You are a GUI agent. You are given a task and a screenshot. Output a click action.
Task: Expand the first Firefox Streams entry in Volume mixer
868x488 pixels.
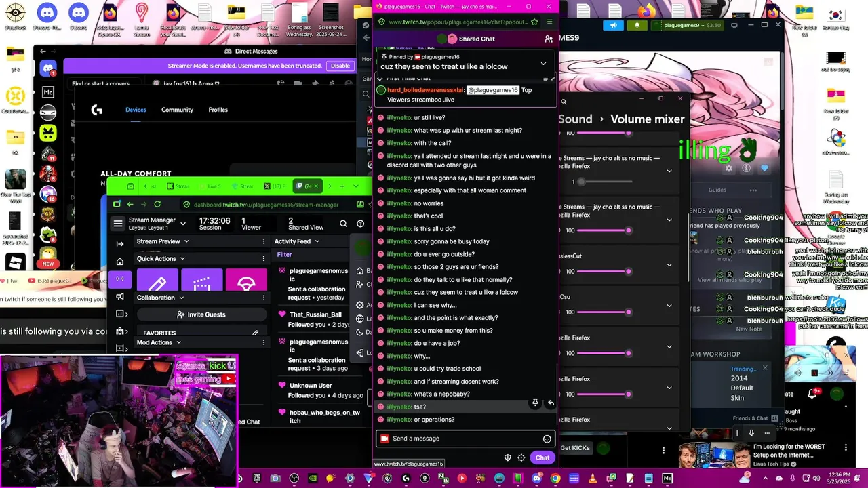[x=669, y=171]
